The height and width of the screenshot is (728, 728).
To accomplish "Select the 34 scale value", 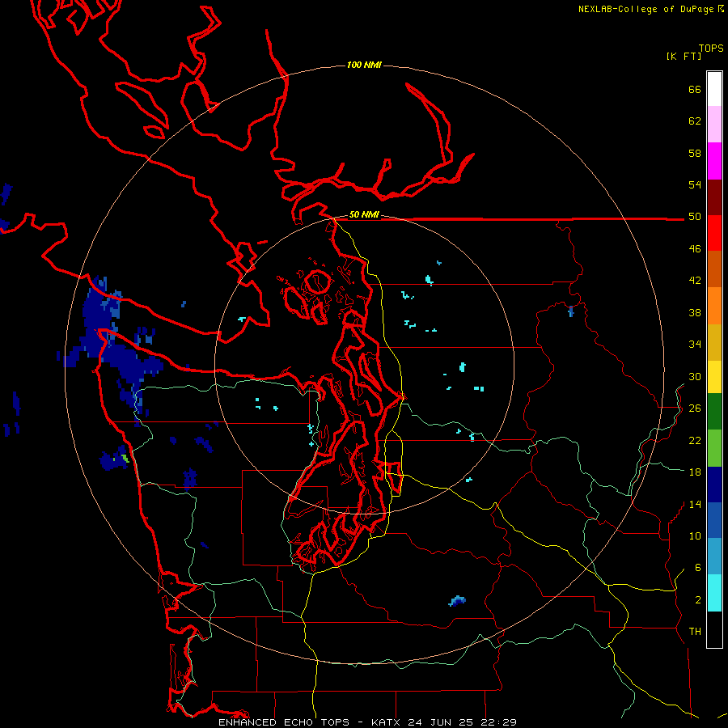I will (x=695, y=345).
